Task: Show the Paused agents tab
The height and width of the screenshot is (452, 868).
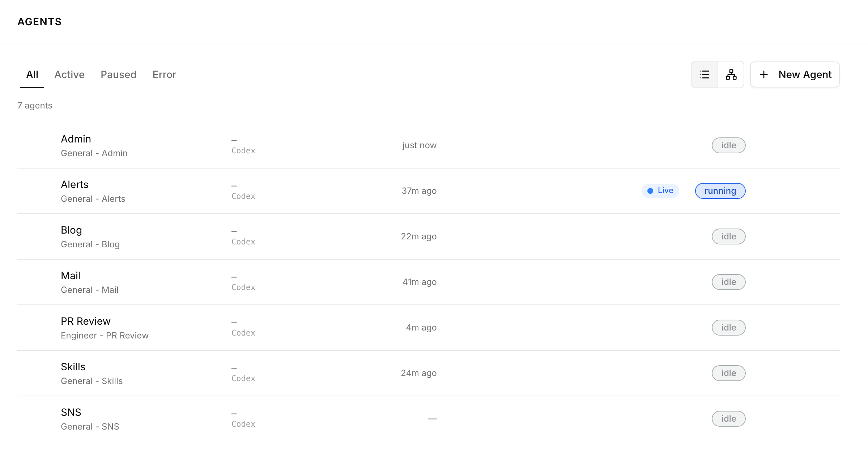Action: [x=119, y=74]
